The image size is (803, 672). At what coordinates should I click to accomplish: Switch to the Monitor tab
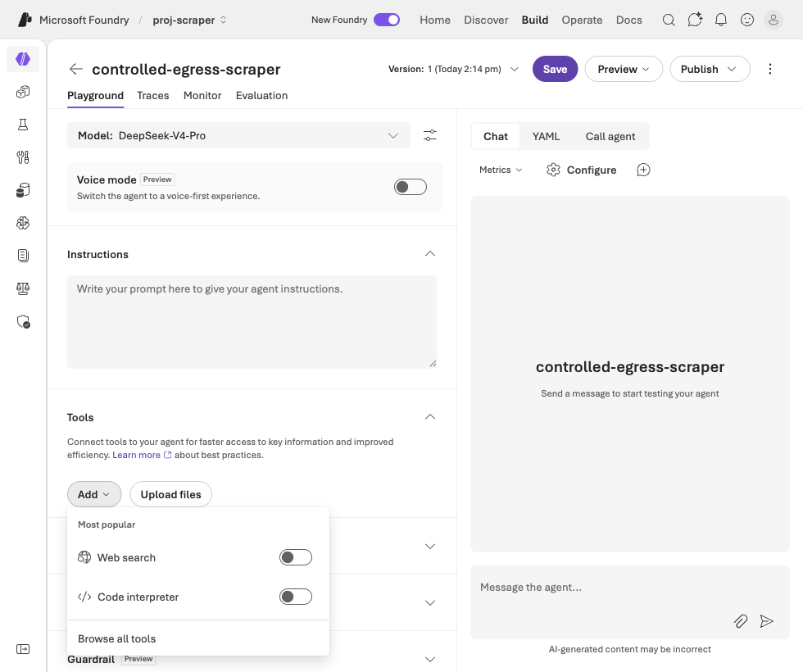[x=202, y=96]
